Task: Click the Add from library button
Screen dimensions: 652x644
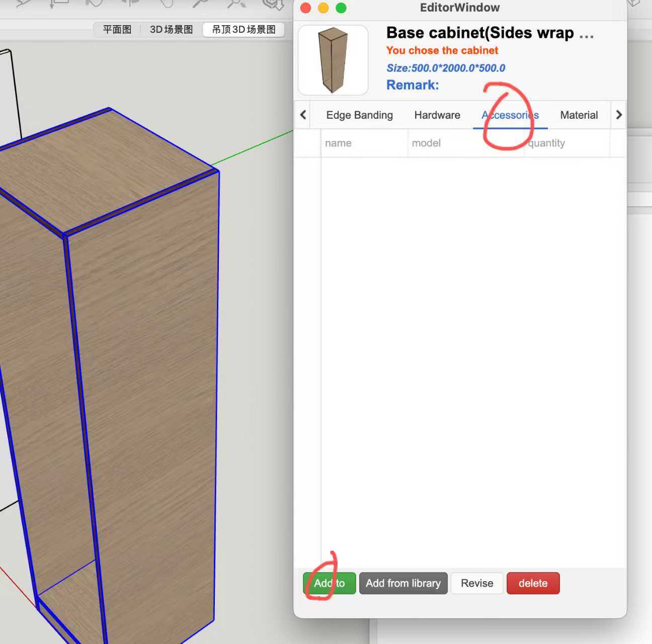Action: tap(403, 583)
